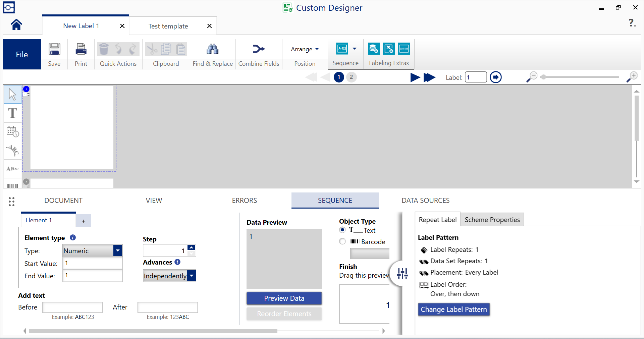Click the settings sliders panel handle
644x339 pixels.
[x=402, y=273]
